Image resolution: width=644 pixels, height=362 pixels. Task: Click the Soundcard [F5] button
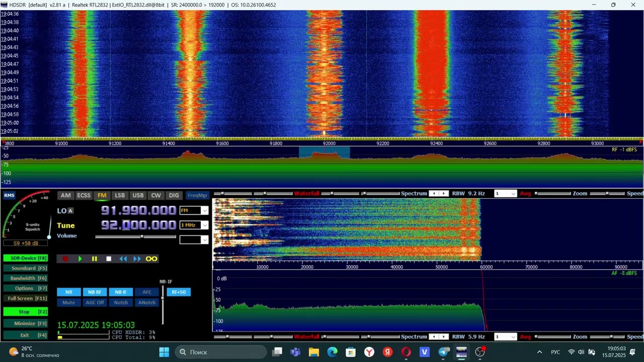[x=26, y=268]
